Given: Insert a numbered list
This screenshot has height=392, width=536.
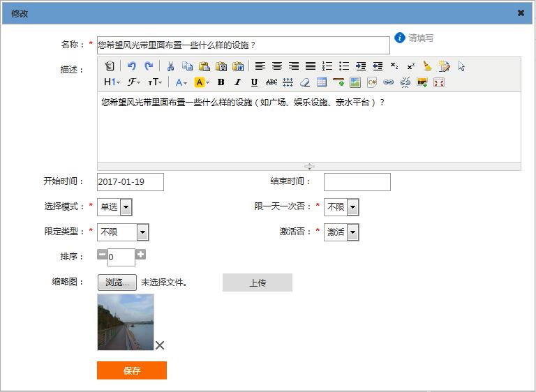Looking at the screenshot, I should [327, 66].
